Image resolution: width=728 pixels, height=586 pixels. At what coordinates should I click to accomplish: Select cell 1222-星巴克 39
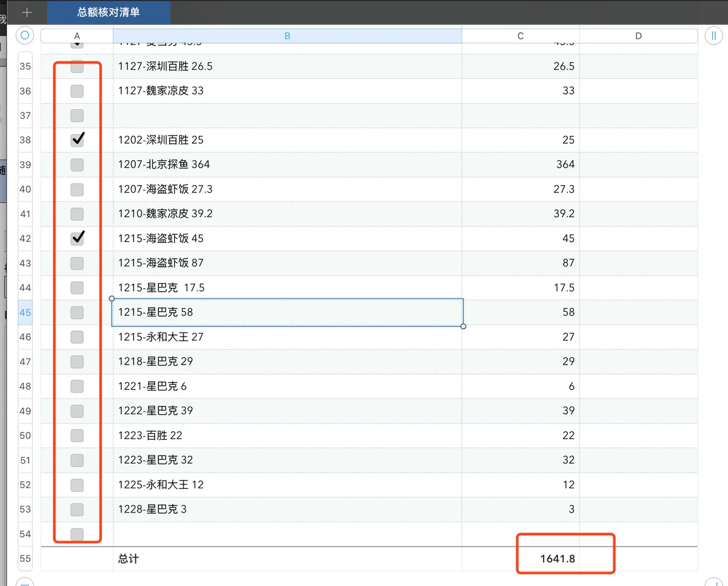click(x=288, y=411)
